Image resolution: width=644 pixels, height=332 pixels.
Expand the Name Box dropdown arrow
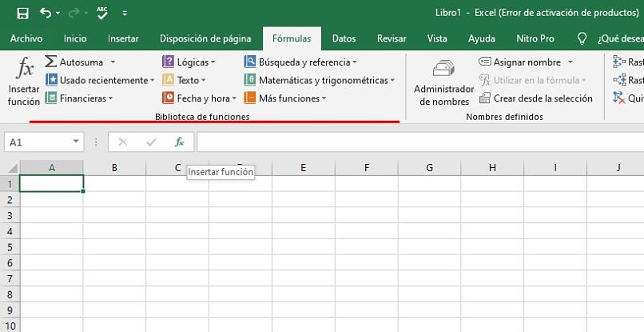(x=77, y=142)
